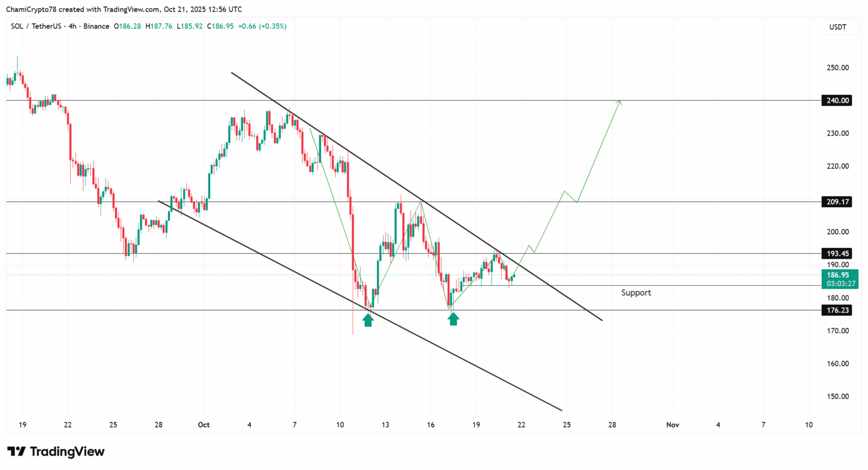Click the Binance exchange label

coord(96,27)
